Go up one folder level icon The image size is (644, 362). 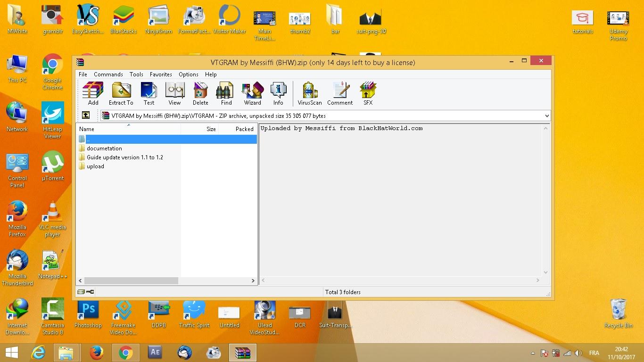coord(86,115)
